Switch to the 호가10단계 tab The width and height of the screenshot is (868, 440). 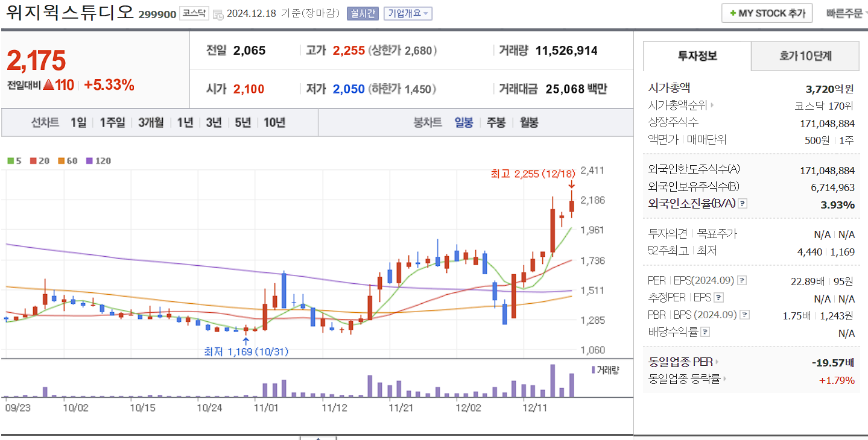coord(805,56)
